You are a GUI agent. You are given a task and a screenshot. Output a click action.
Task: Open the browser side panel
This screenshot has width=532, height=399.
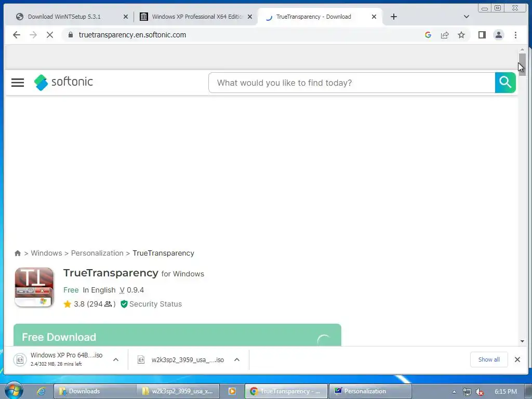pyautogui.click(x=482, y=35)
